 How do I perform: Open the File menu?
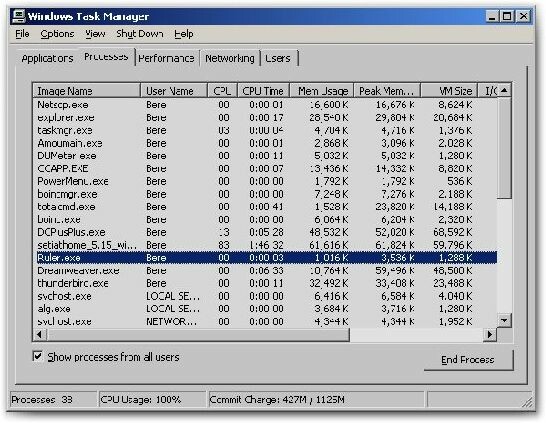coord(22,34)
